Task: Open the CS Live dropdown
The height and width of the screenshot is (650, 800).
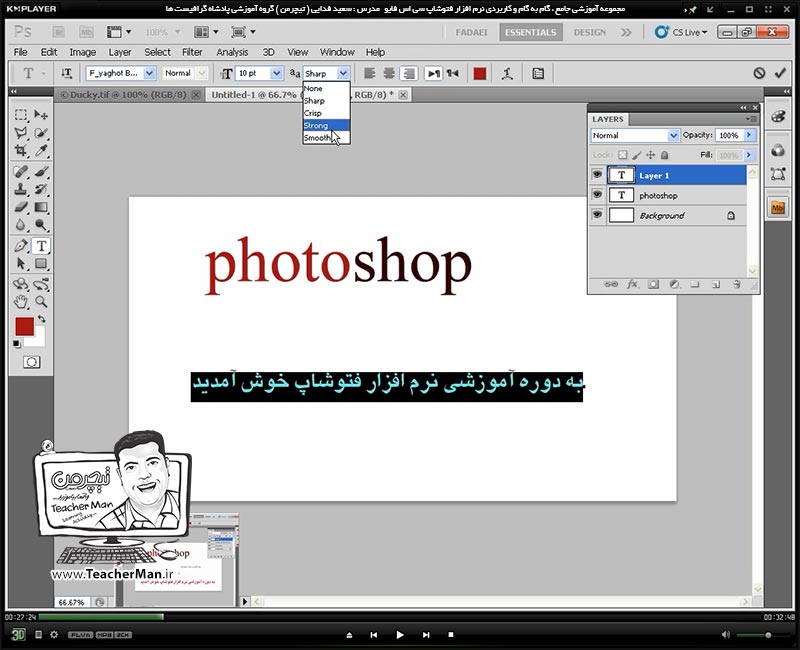Action: pos(682,32)
